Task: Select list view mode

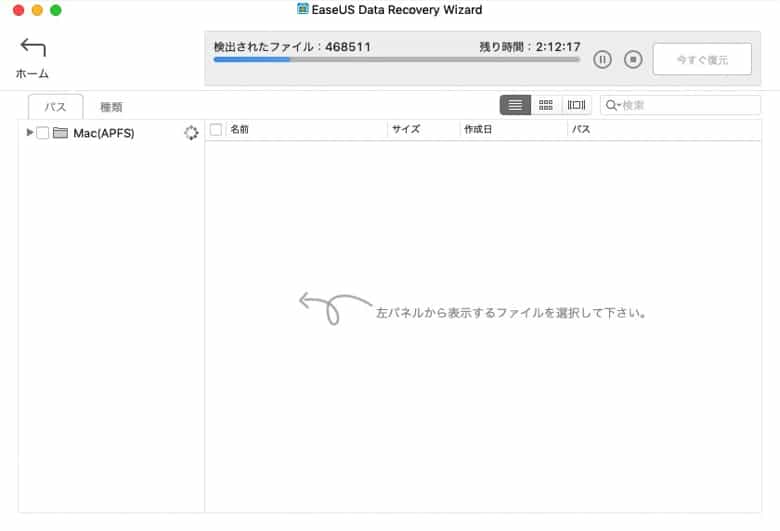Action: 515,105
